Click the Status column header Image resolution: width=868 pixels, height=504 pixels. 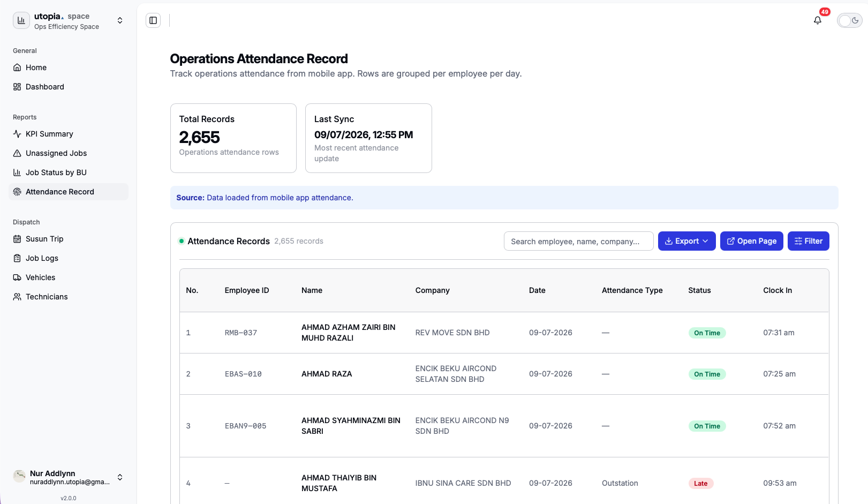[x=699, y=290]
